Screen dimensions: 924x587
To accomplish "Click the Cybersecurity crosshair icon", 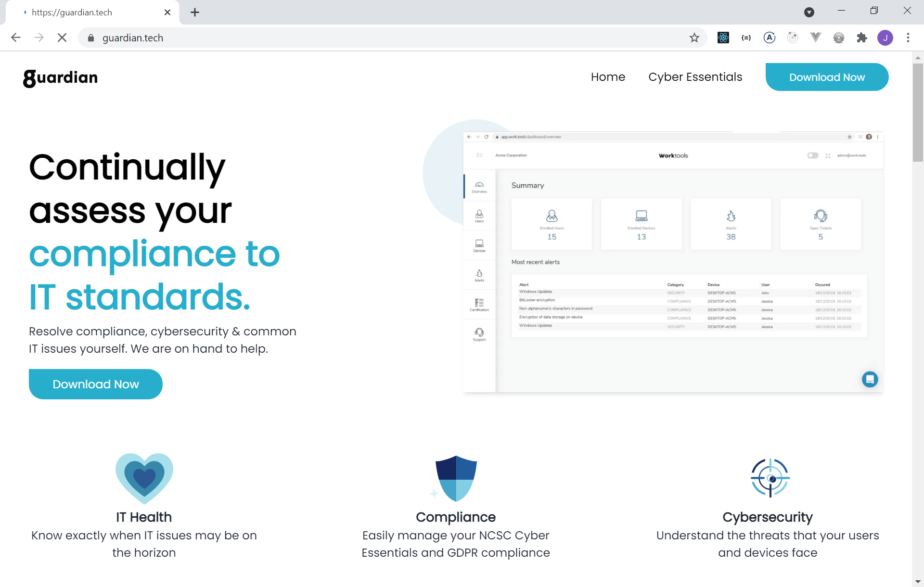I will point(770,478).
